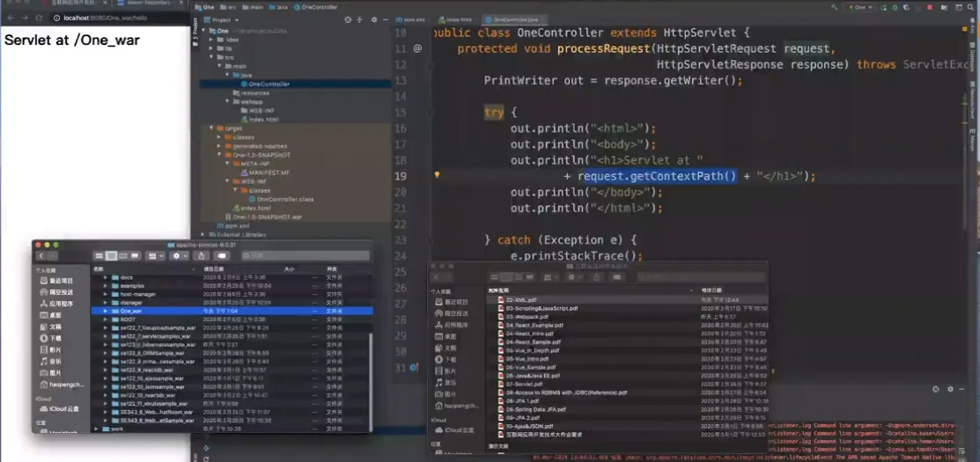Image resolution: width=980 pixels, height=462 pixels.
Task: Click the music note sidebar item in tomcat Finder
Action: [50, 361]
